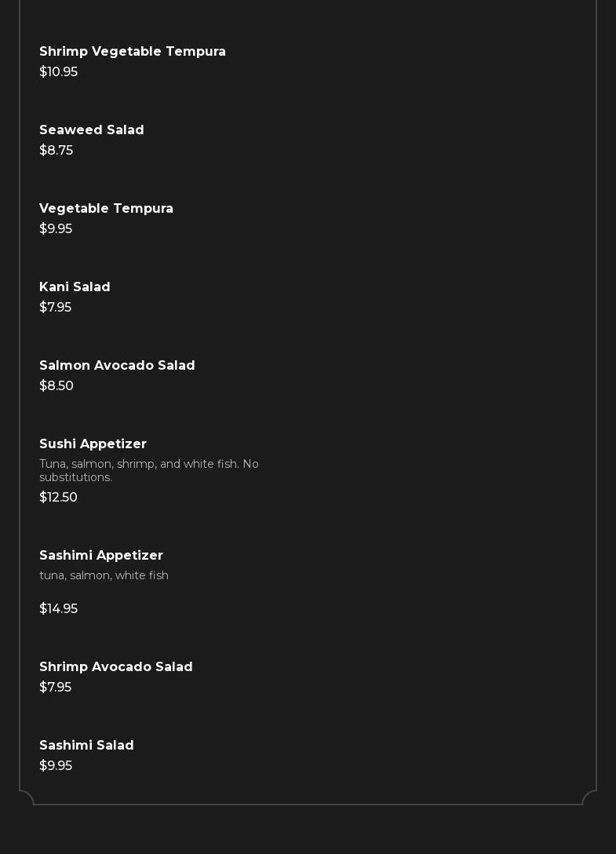This screenshot has width=616, height=854.
Task: Choose the Kani Salad item name
Action: pyautogui.click(x=75, y=287)
